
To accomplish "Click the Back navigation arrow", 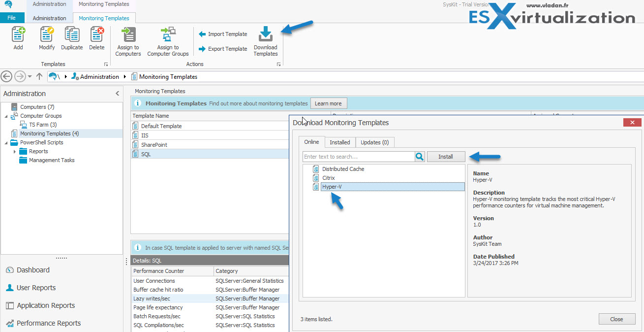I will click(6, 76).
